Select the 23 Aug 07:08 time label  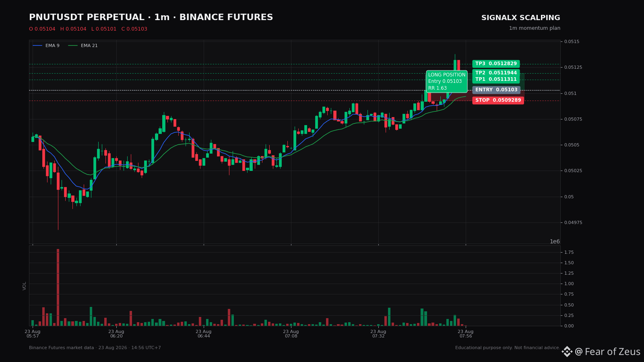click(291, 334)
